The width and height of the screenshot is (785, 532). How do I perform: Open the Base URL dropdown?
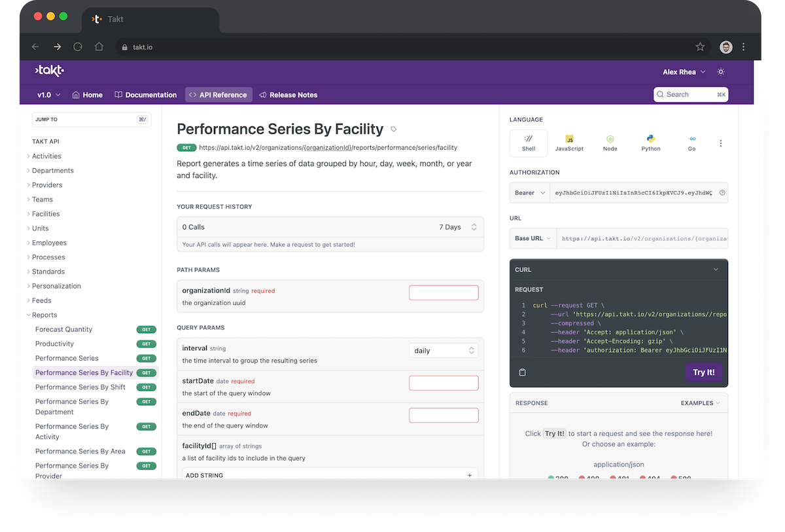point(533,238)
